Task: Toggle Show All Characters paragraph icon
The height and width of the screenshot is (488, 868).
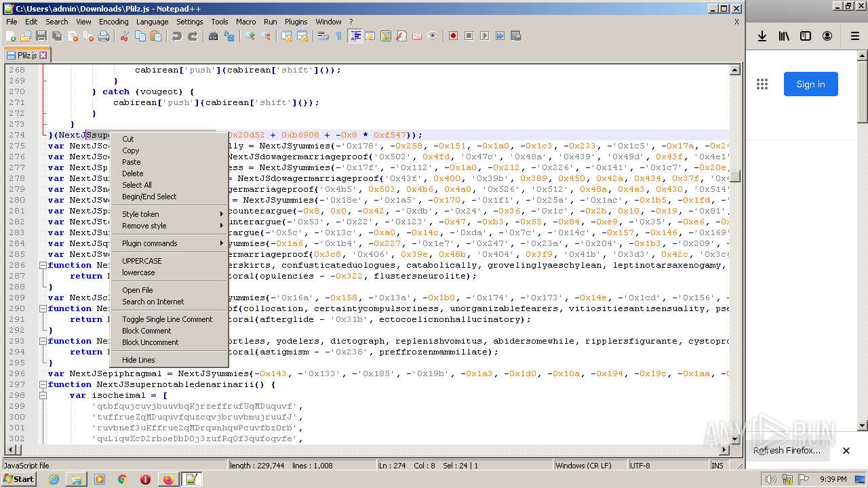Action: pos(339,36)
